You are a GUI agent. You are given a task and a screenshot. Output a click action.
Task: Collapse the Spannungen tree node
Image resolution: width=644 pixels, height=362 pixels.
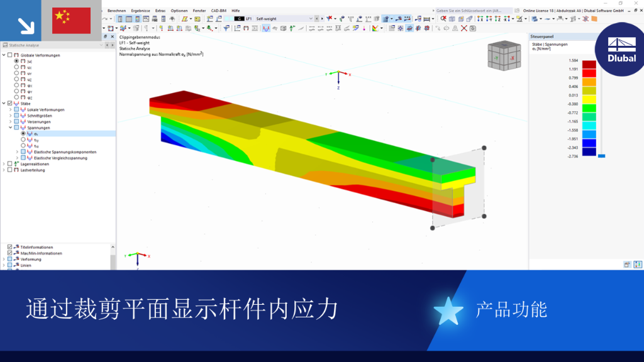[10, 128]
